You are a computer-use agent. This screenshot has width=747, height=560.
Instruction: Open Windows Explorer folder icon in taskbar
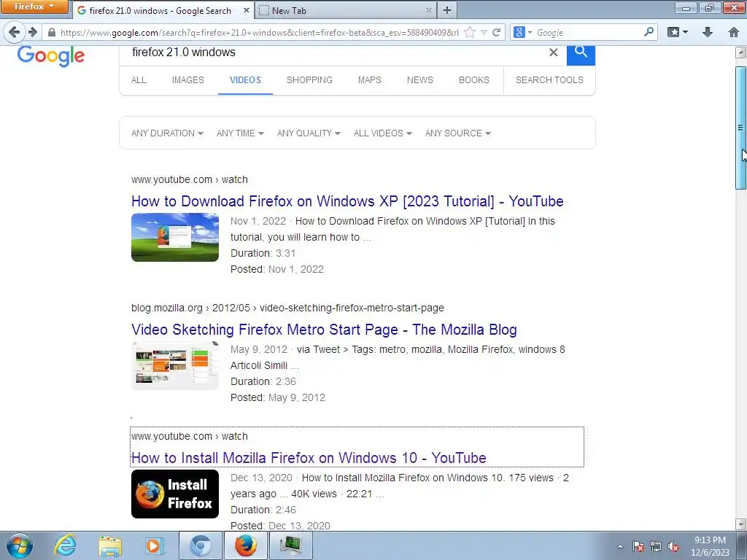(110, 545)
